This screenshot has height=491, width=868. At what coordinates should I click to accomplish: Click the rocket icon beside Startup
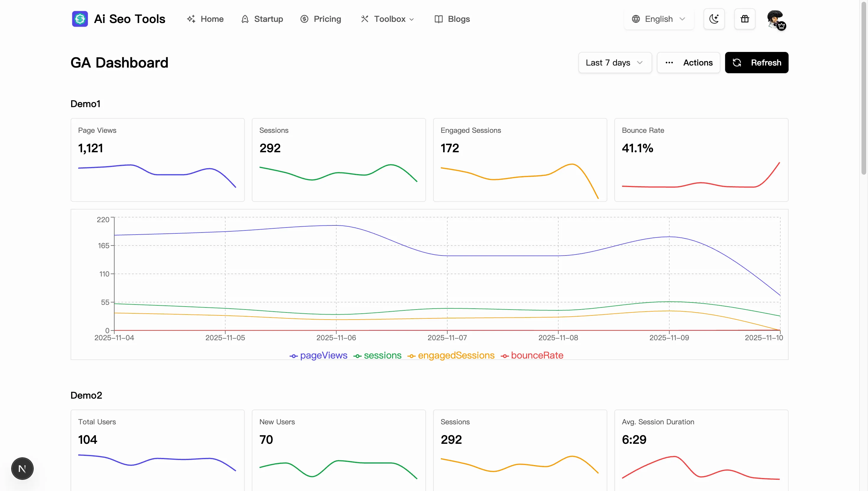click(x=245, y=19)
